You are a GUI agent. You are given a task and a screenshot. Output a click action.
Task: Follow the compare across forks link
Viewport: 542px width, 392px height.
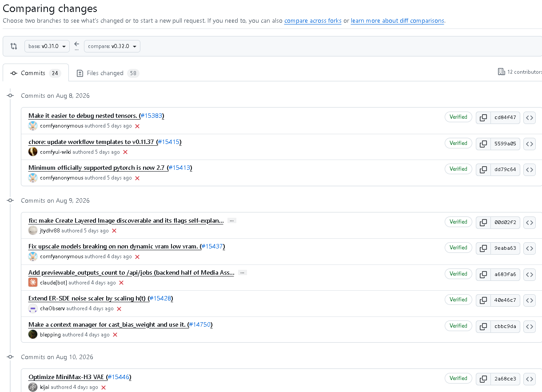pos(313,21)
